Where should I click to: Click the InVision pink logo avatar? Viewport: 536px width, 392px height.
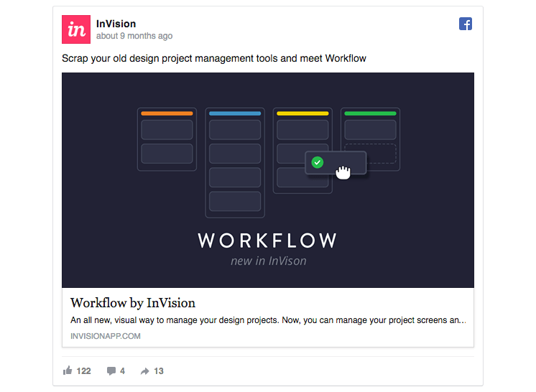pyautogui.click(x=76, y=29)
